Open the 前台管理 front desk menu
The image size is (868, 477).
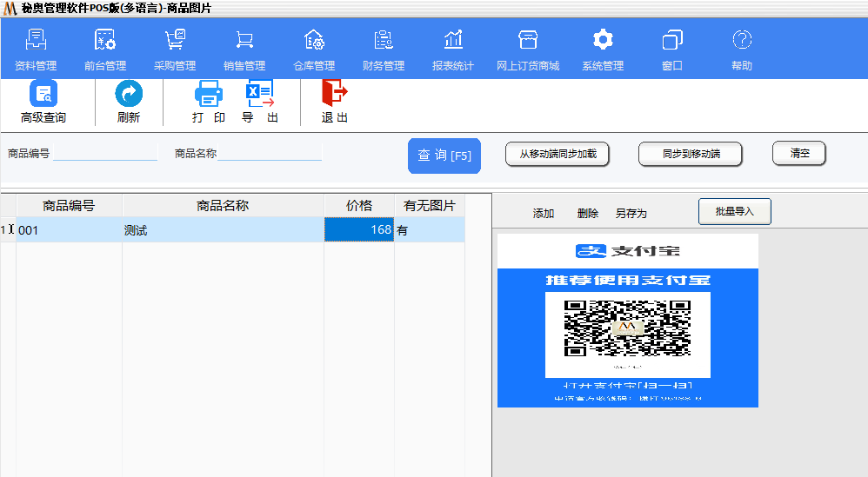105,50
